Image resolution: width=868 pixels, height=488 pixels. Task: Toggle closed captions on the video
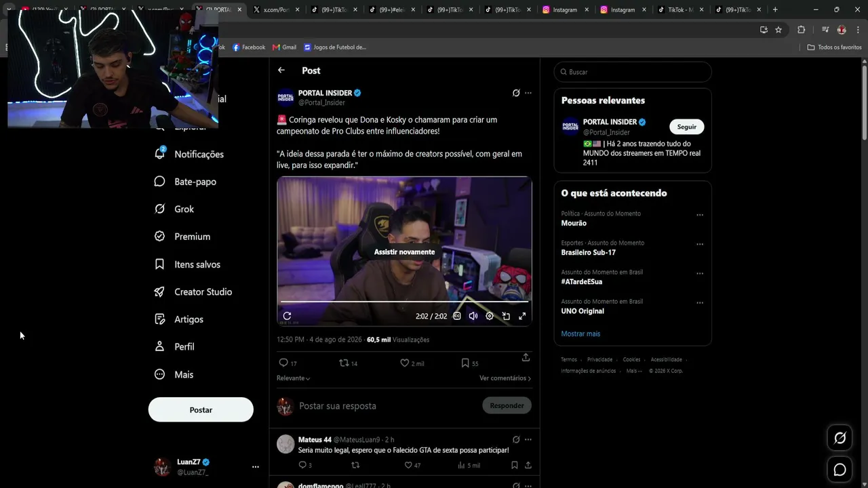tap(457, 316)
